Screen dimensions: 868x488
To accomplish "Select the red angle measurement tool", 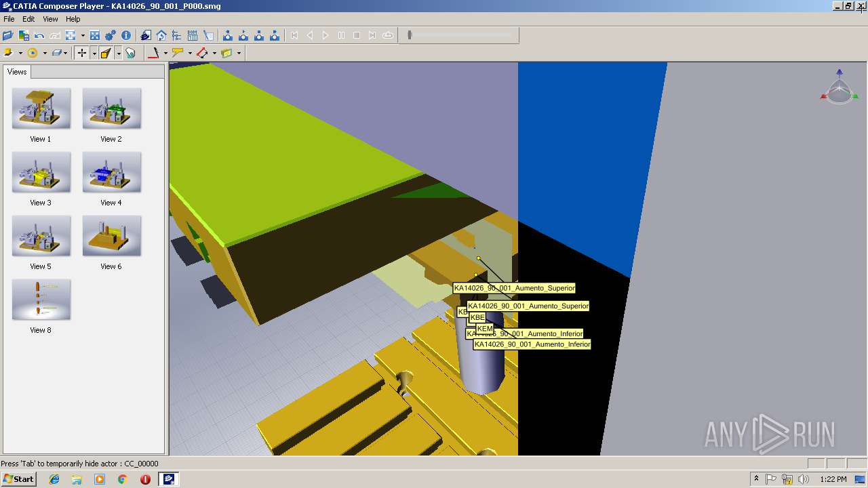I will tap(154, 53).
